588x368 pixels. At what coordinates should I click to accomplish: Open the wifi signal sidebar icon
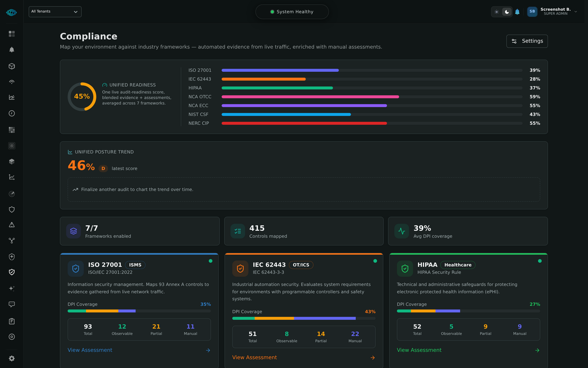click(x=12, y=82)
